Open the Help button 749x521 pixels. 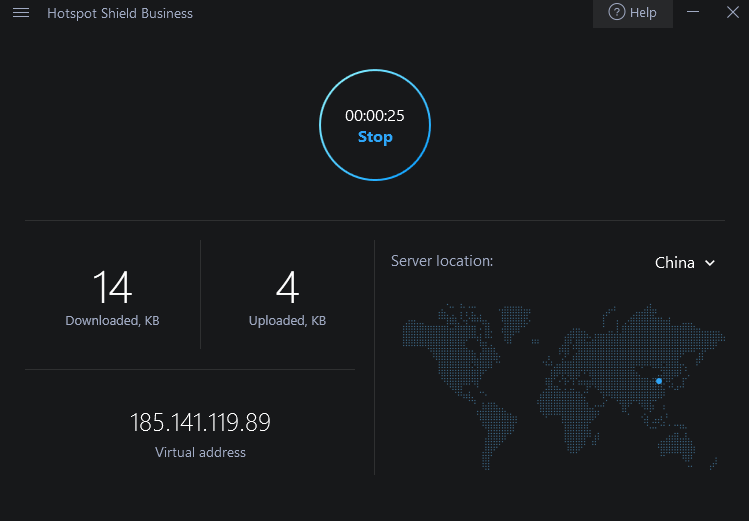pyautogui.click(x=632, y=13)
